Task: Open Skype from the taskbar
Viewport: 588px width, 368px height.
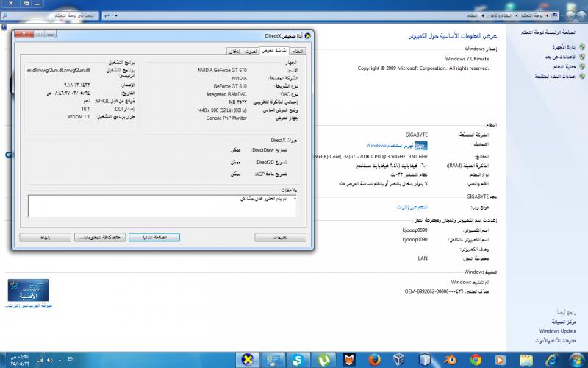Action: pyautogui.click(x=298, y=360)
